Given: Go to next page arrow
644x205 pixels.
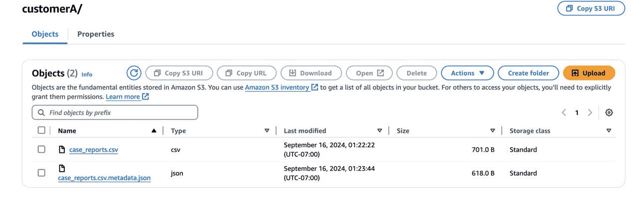Looking at the screenshot, I should pyautogui.click(x=590, y=112).
